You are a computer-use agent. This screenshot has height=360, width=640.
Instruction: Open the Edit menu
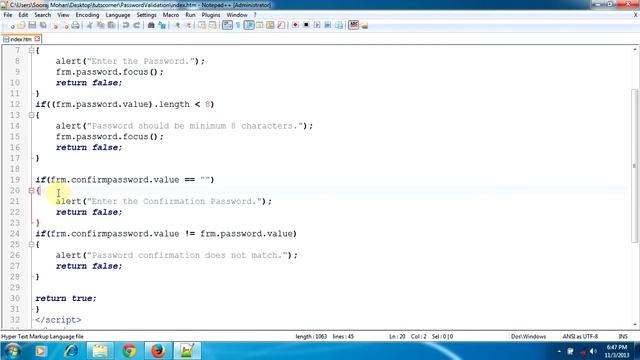(x=23, y=15)
